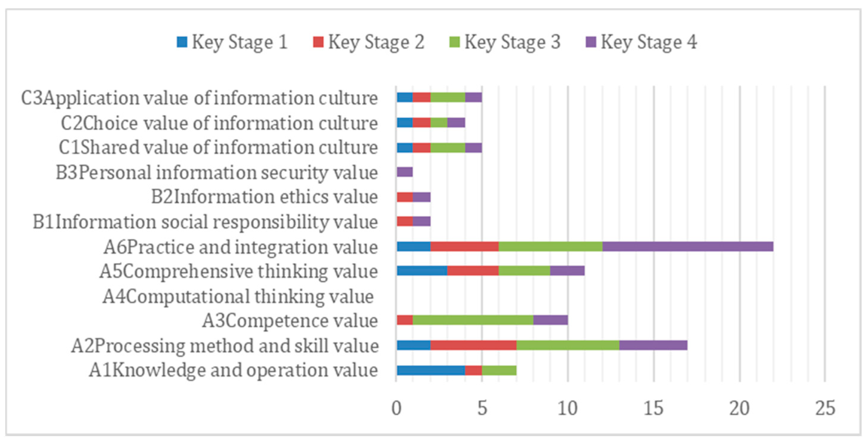Click the axis tick label 25
Screen dimensions: 868x445
(825, 408)
